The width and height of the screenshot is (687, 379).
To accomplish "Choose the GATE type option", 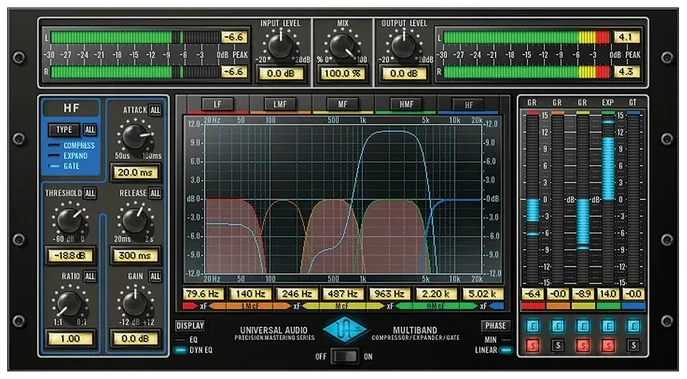I will point(64,166).
